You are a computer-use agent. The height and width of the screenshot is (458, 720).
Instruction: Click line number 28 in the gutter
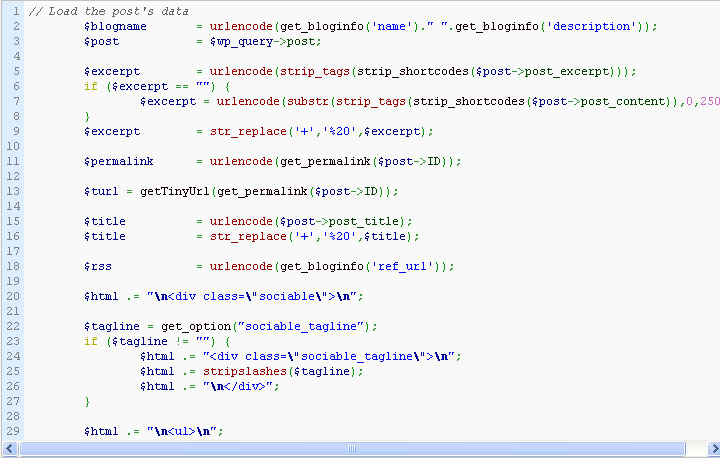coord(13,416)
